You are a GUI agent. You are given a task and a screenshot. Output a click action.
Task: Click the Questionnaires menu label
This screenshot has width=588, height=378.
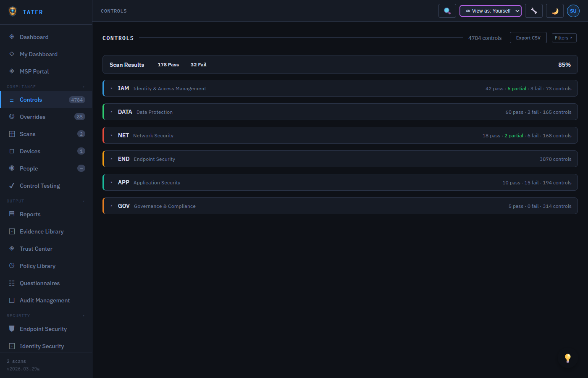[x=40, y=283]
